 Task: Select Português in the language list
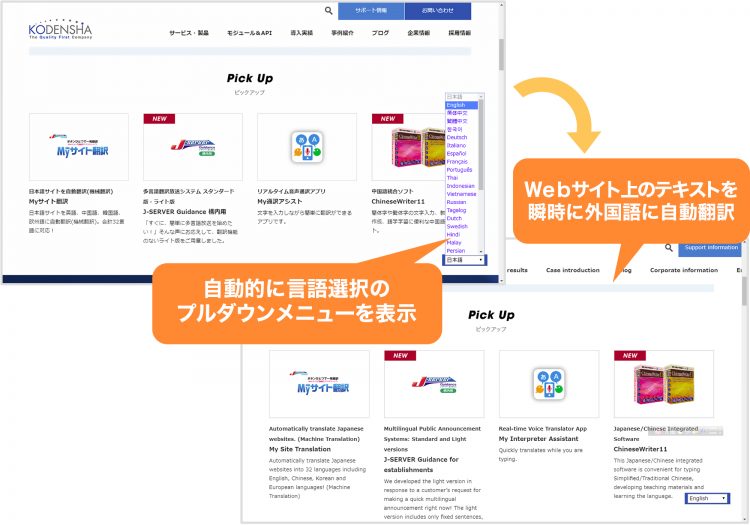(461, 170)
